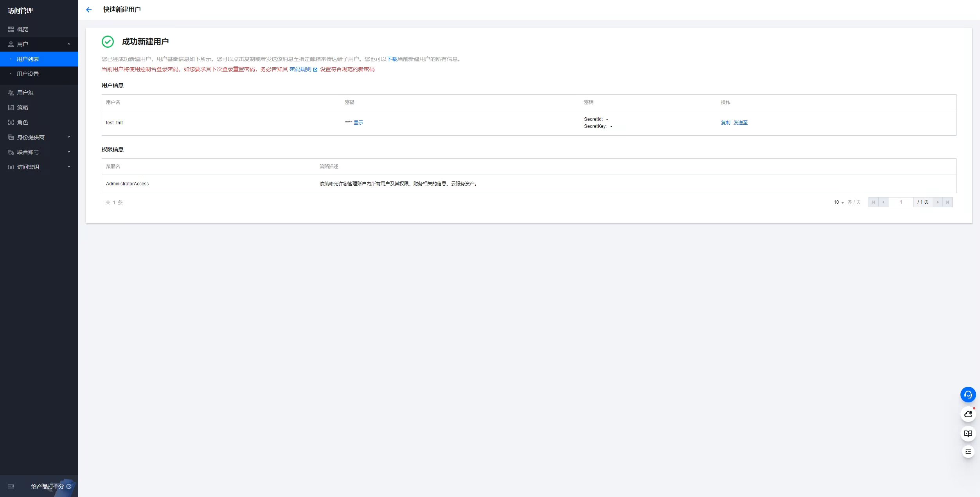Click 显示 to reveal the password

358,123
